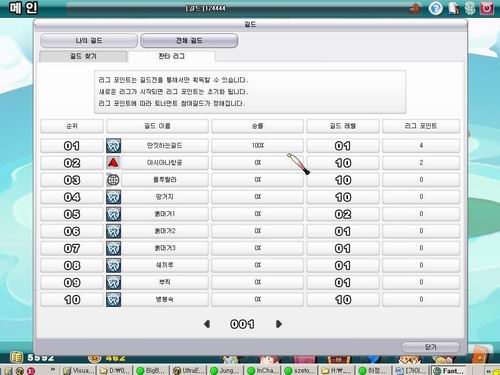Click the brown horn icon in top bar

point(415,9)
